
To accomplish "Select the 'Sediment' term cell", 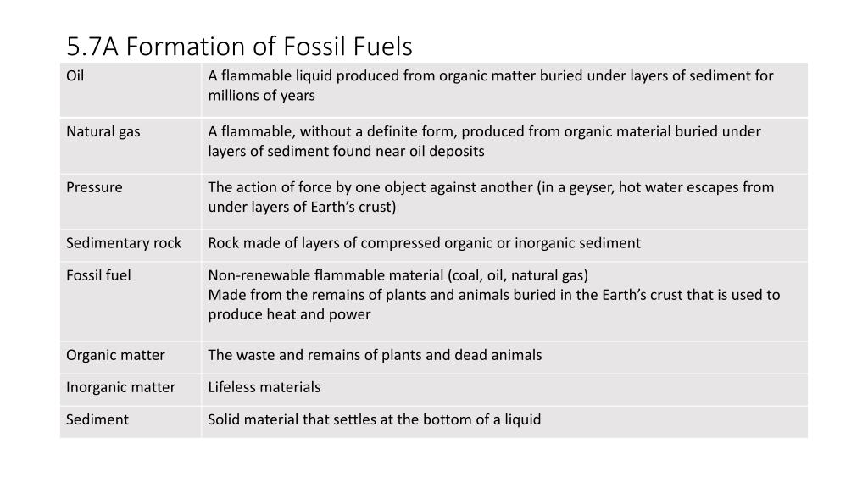I will pos(131,422).
